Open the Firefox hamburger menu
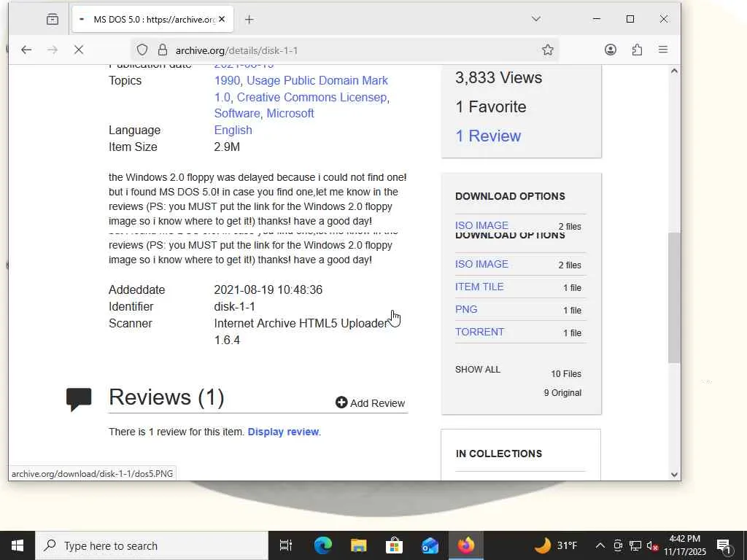 (662, 50)
